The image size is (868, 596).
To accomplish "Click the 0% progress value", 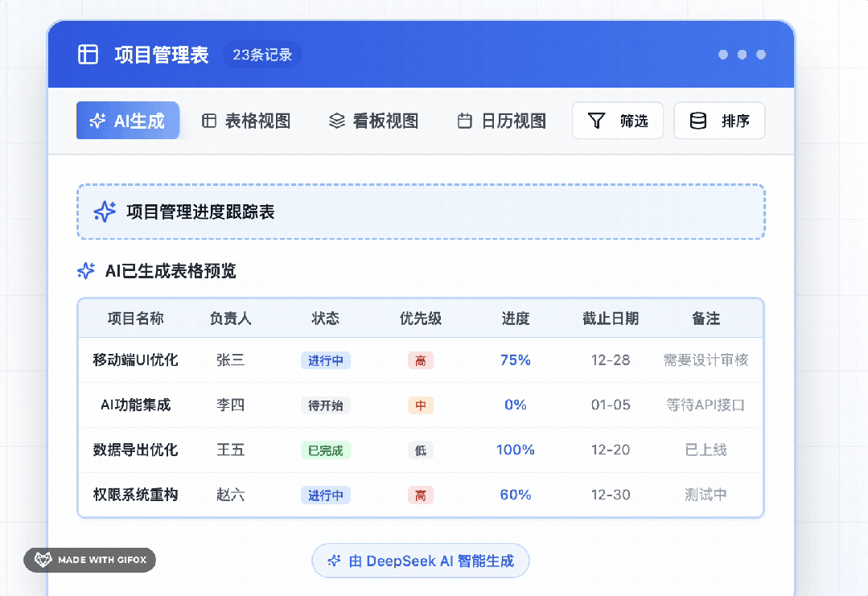I will 516,405.
